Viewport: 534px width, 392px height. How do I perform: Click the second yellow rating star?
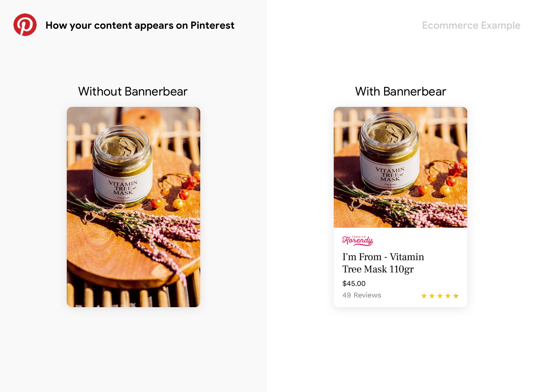[x=432, y=296]
